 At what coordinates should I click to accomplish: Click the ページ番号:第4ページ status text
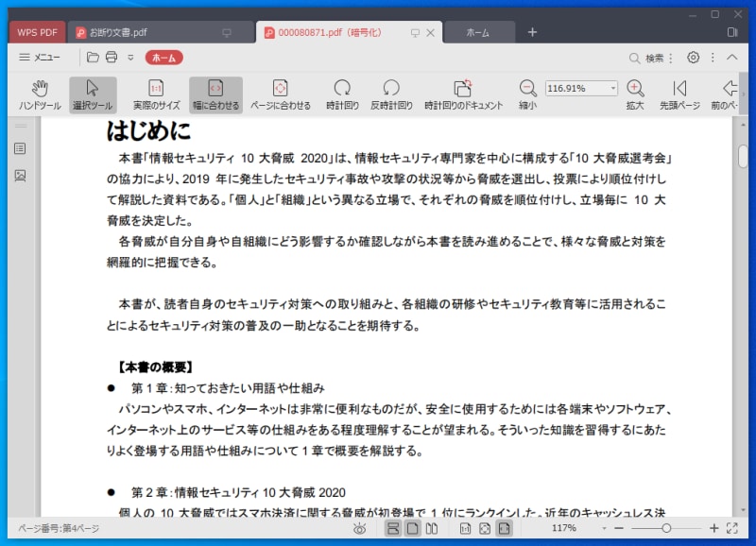[x=59, y=529]
